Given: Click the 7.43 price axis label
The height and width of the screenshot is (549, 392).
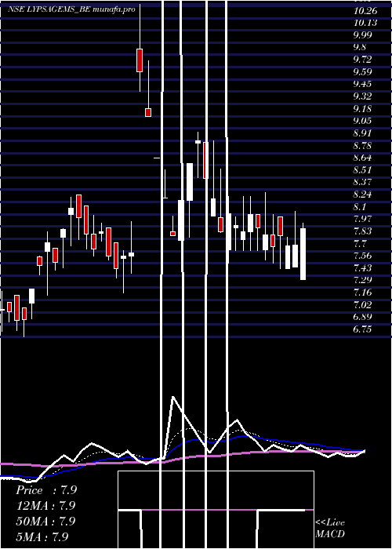Looking at the screenshot, I should click(362, 268).
